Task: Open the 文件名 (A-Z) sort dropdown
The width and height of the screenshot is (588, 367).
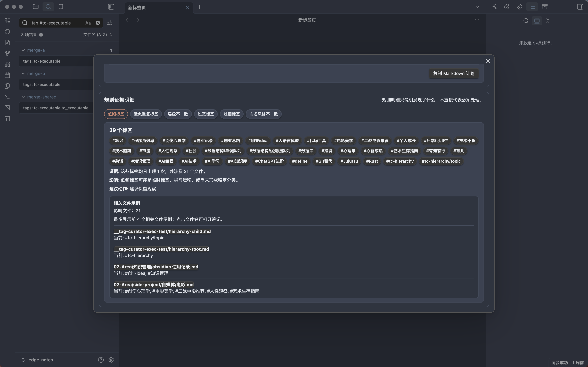Action: (98, 35)
